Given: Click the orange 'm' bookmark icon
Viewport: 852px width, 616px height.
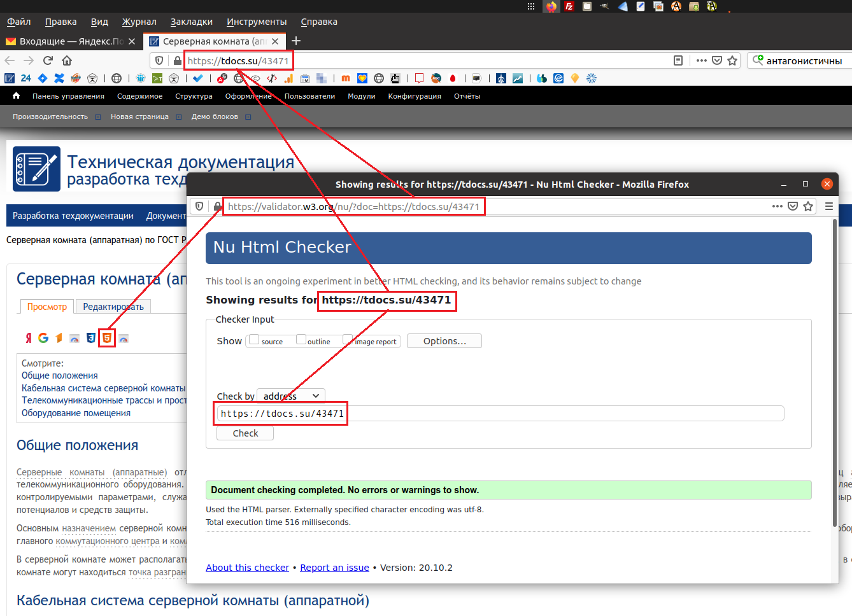Looking at the screenshot, I should (346, 78).
